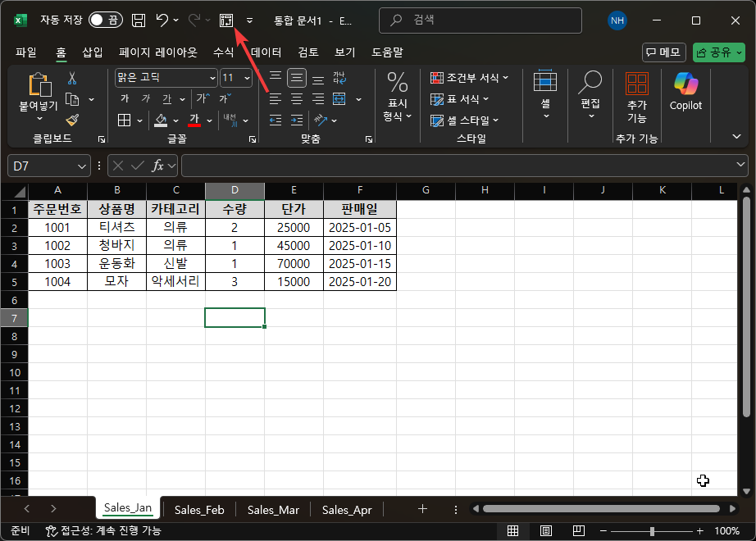Screen dimensions: 756x541
Task: Click the Align Right icon
Action: click(x=318, y=99)
